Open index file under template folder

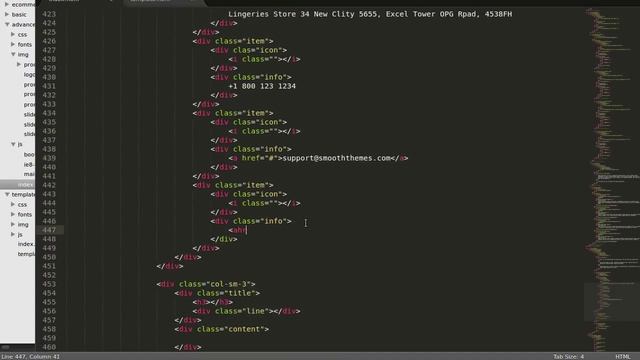pyautogui.click(x=26, y=244)
